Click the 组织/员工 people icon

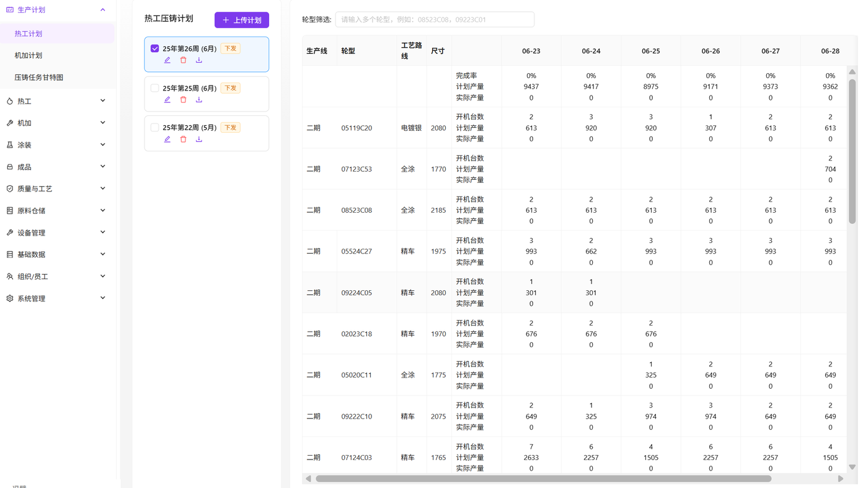coord(10,277)
